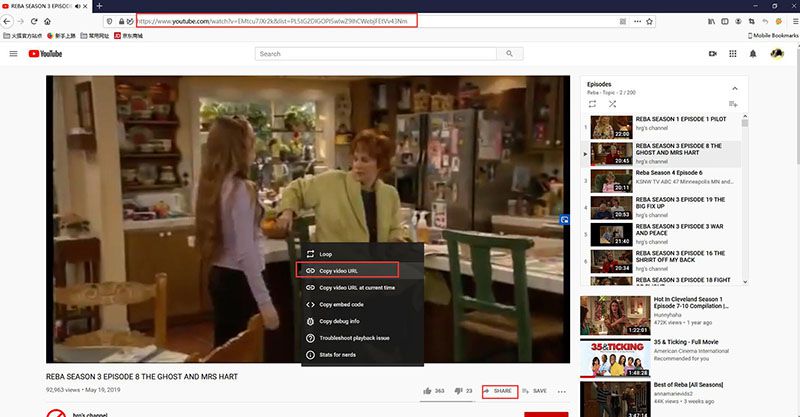Open the notifications bell
Viewport: 800px width, 417px height.
[753, 54]
